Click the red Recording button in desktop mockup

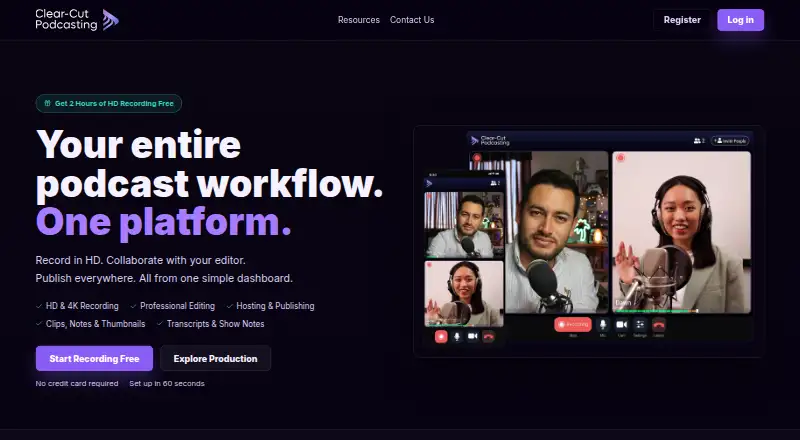tap(573, 325)
